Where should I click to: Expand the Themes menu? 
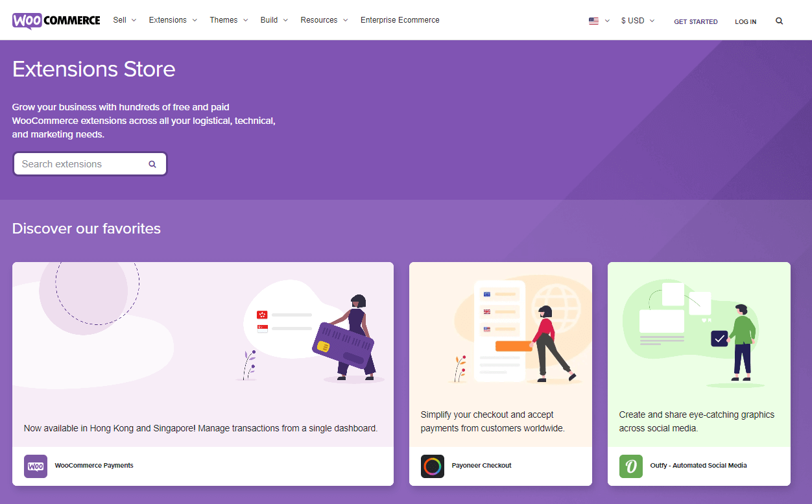229,20
